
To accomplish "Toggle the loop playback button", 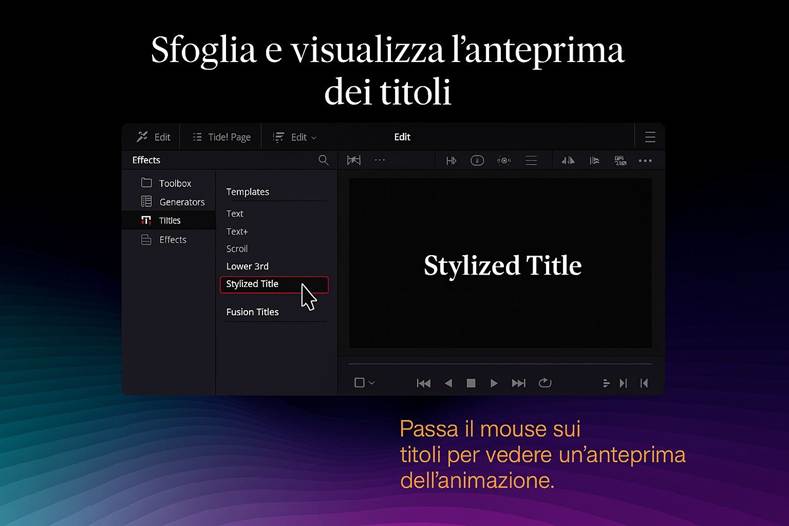I will [545, 383].
